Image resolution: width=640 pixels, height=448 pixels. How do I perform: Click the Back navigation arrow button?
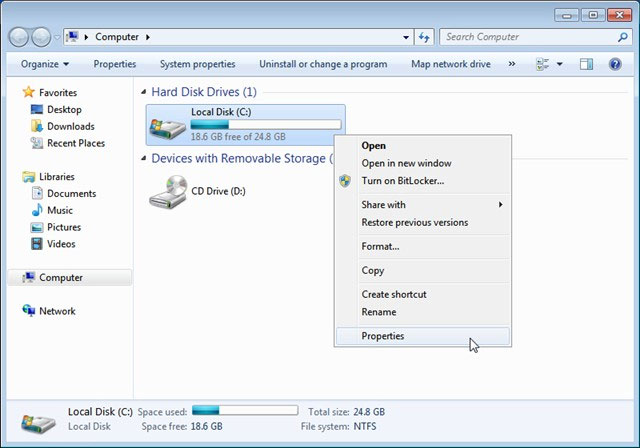tap(19, 37)
